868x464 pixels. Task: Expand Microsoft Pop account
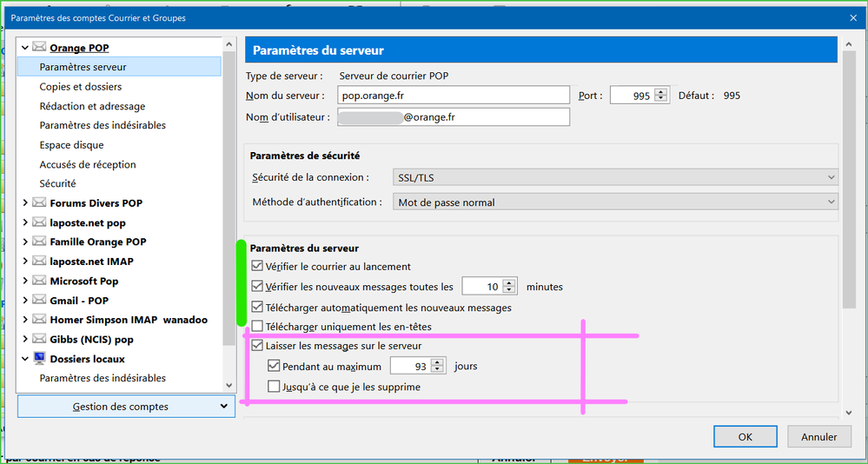pyautogui.click(x=25, y=282)
